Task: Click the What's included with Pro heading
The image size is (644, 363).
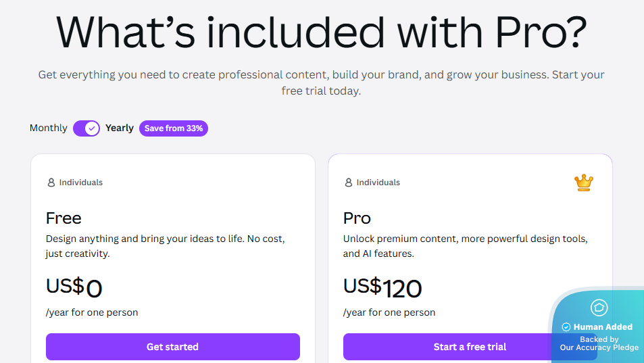Action: click(x=322, y=31)
